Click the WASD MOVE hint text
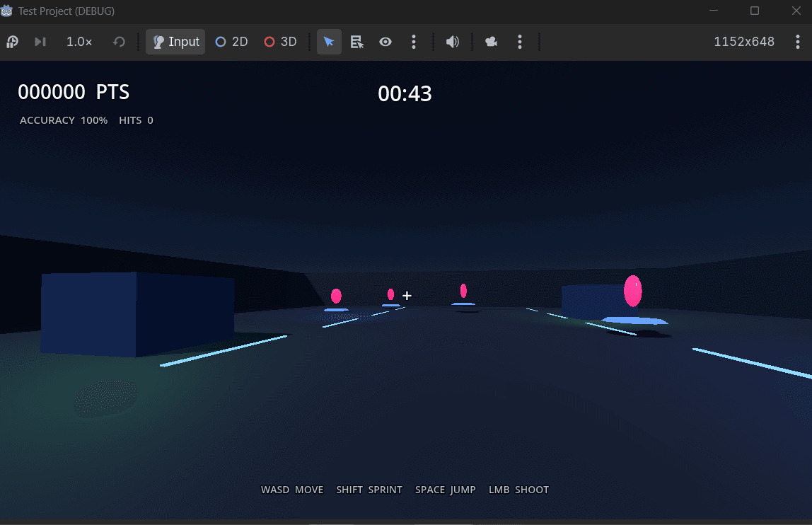The height and width of the screenshot is (525, 812). coord(292,490)
